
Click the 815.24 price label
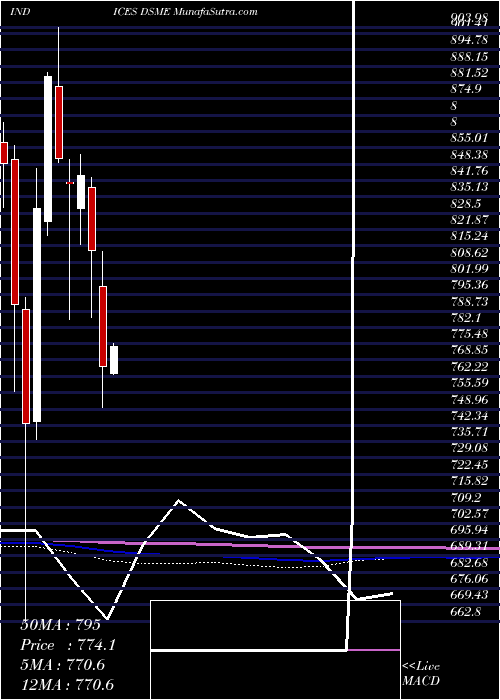tap(469, 236)
